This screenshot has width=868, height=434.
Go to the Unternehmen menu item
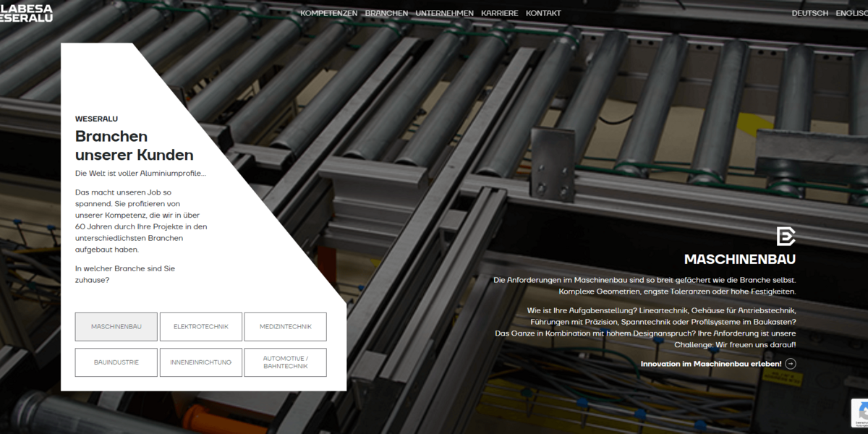[444, 13]
